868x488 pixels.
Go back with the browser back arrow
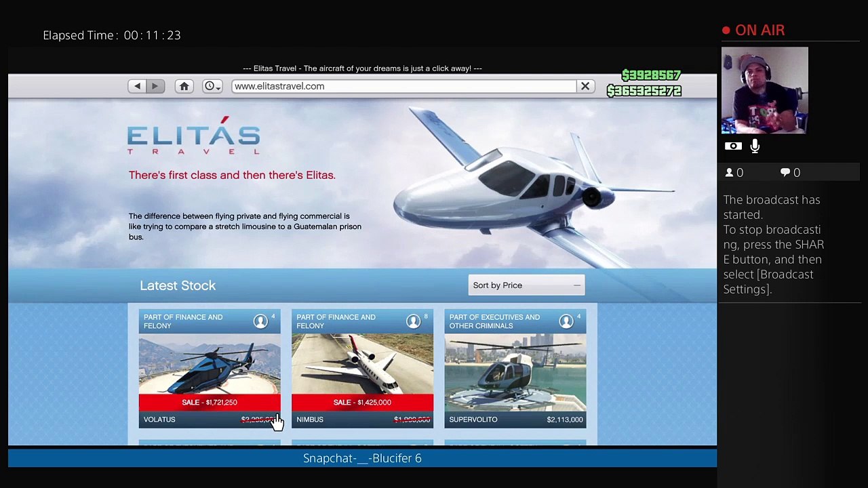[x=138, y=86]
